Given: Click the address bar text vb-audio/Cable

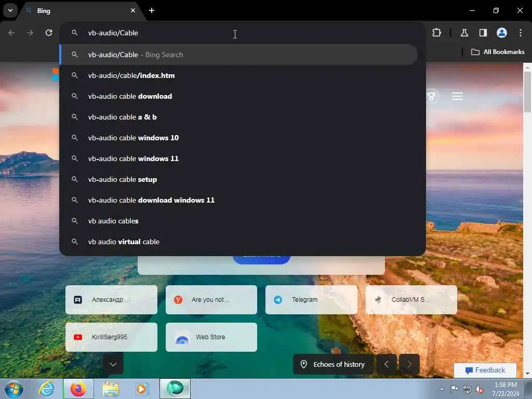Looking at the screenshot, I should click(113, 33).
